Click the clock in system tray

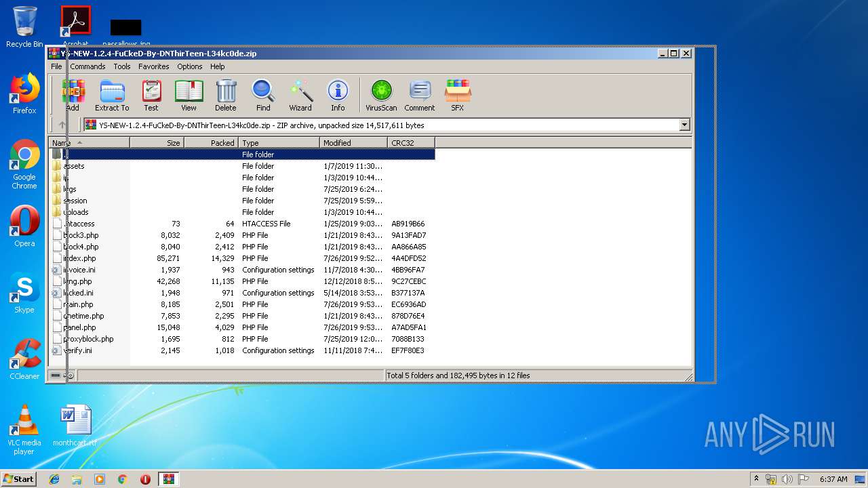coord(833,479)
